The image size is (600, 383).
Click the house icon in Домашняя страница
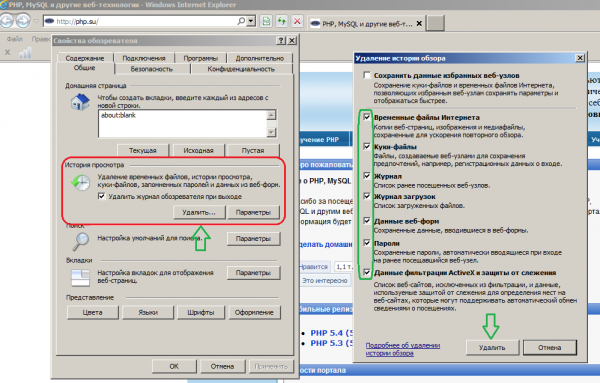coord(80,102)
